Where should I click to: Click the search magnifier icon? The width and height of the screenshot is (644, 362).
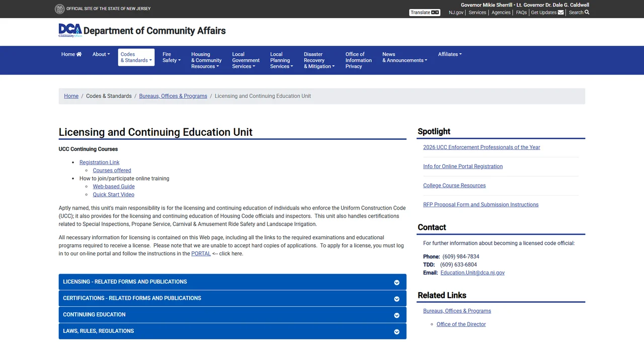pyautogui.click(x=587, y=13)
